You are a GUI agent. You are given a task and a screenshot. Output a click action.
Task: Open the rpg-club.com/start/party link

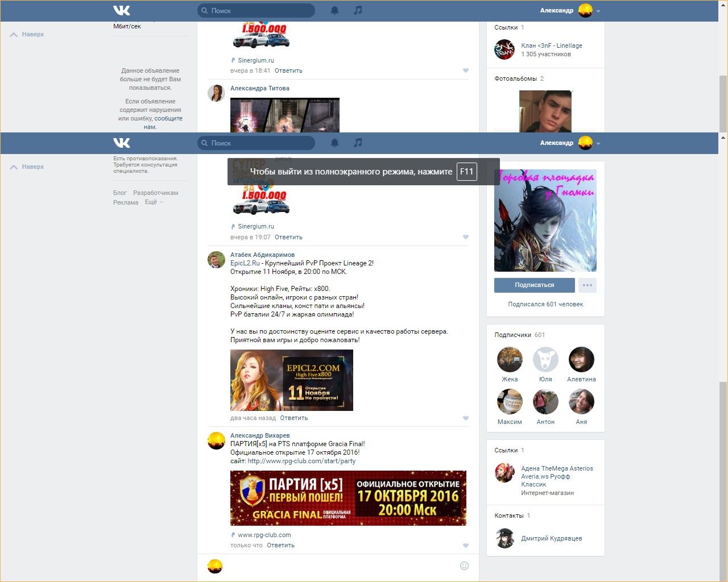coord(301,461)
